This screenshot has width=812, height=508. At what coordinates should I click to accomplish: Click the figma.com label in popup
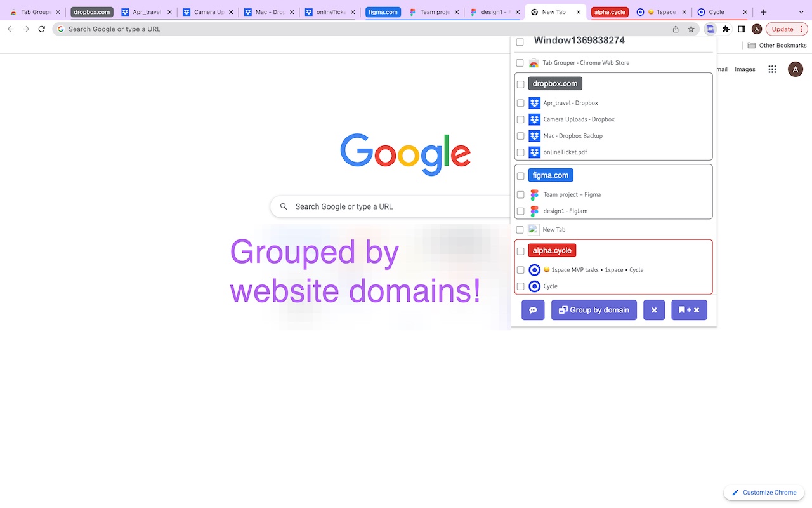(x=551, y=175)
